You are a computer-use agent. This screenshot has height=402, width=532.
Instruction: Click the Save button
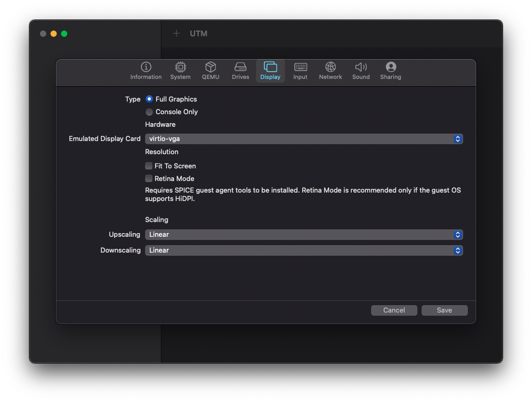coord(444,310)
